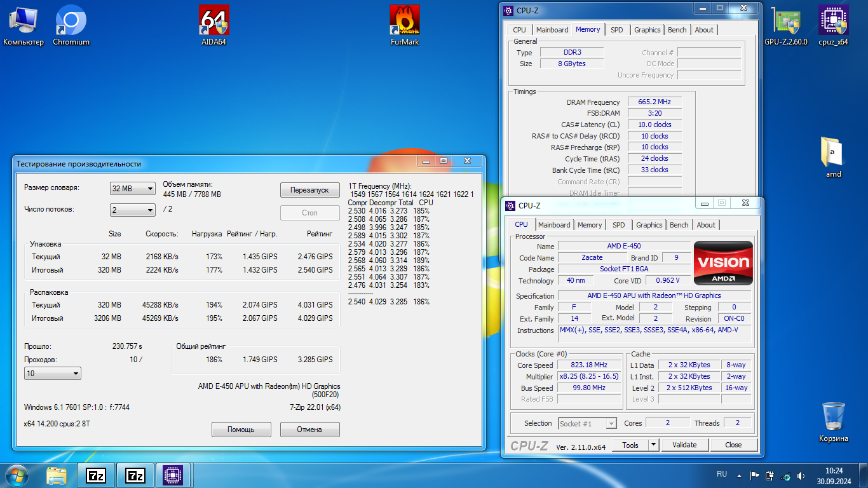Click the Close button in CPU-Z
The height and width of the screenshot is (488, 868).
point(733,445)
